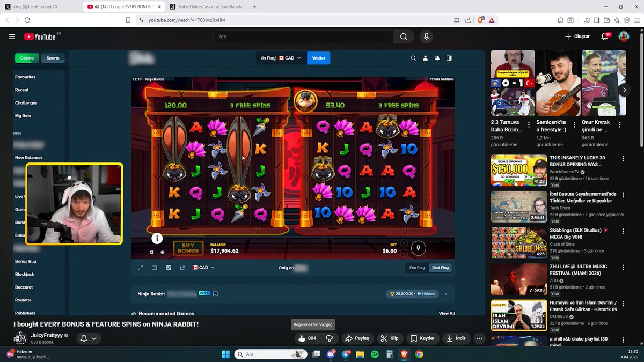Open Favourites in the casino sidebar

(25, 77)
